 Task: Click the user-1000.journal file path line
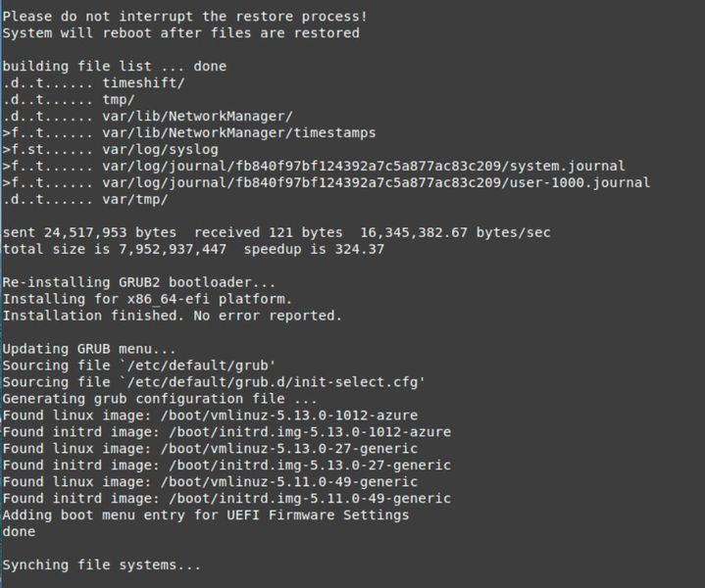(376, 182)
